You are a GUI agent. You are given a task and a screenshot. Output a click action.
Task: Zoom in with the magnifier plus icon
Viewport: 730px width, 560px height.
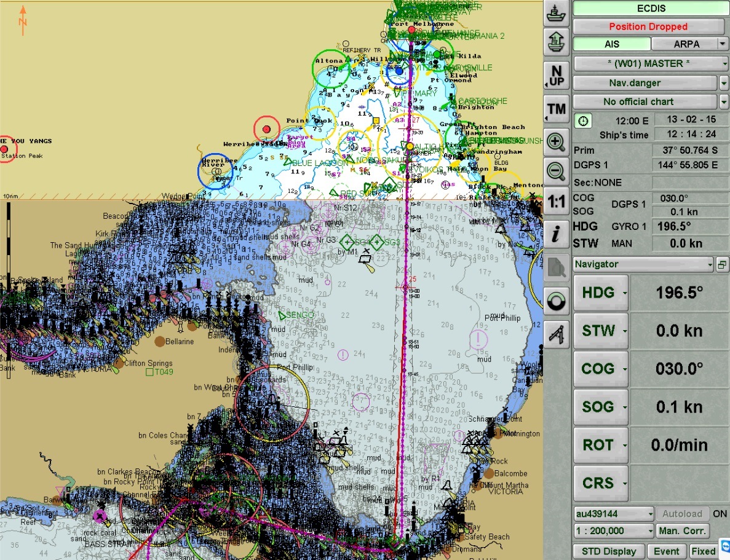point(556,142)
